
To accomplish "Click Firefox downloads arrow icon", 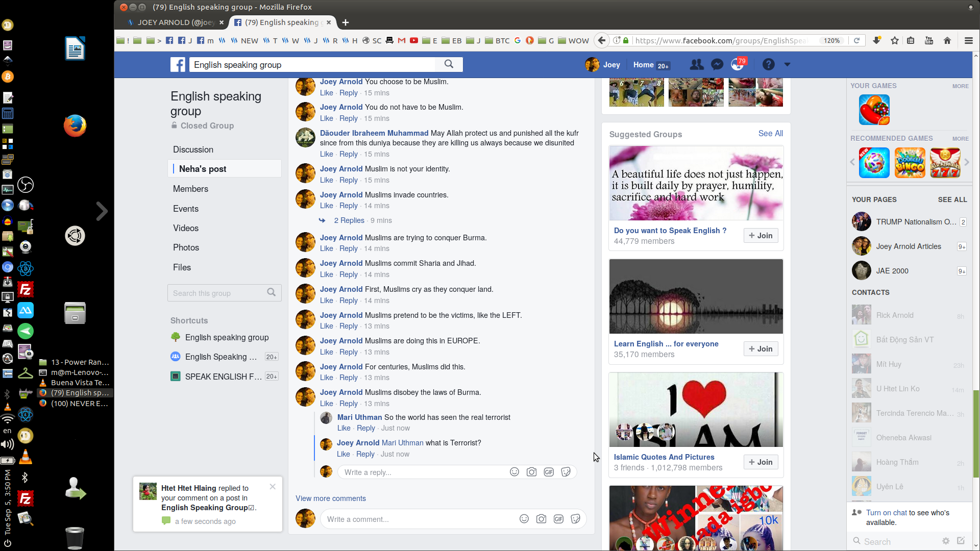I will coord(877,40).
